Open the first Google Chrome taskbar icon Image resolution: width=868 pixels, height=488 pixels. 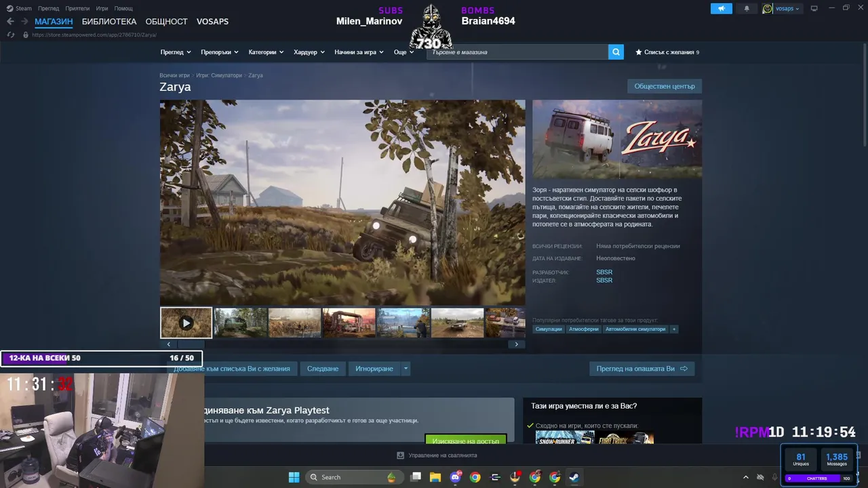pos(475,477)
